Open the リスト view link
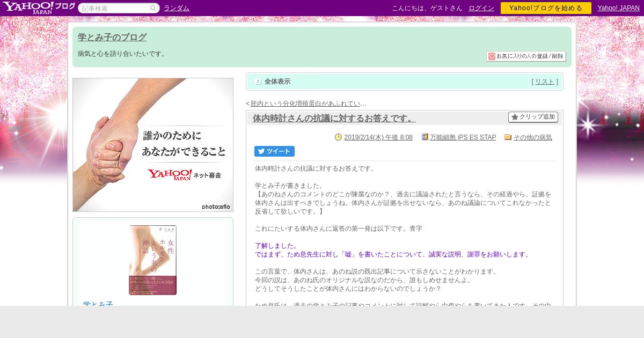644x338 pixels. click(x=545, y=82)
